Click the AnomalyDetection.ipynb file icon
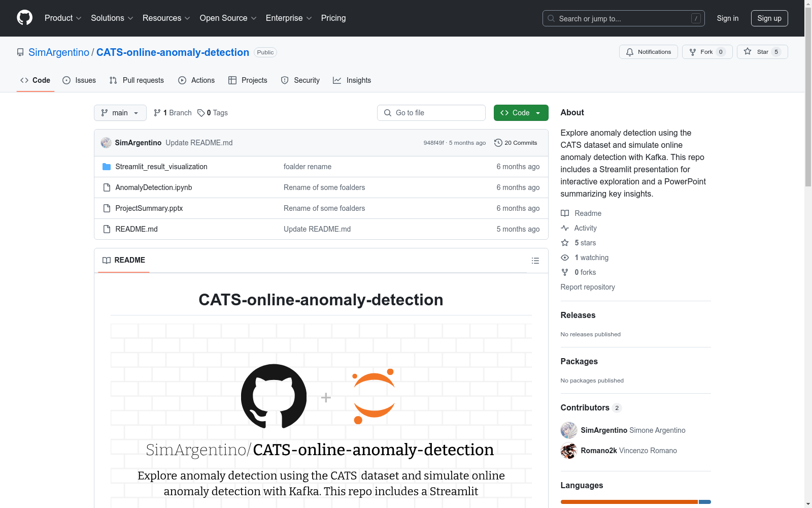The width and height of the screenshot is (812, 508). (x=107, y=187)
